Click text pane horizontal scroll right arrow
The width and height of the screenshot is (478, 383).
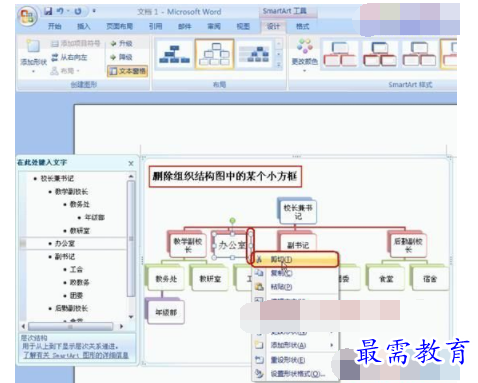[122, 326]
